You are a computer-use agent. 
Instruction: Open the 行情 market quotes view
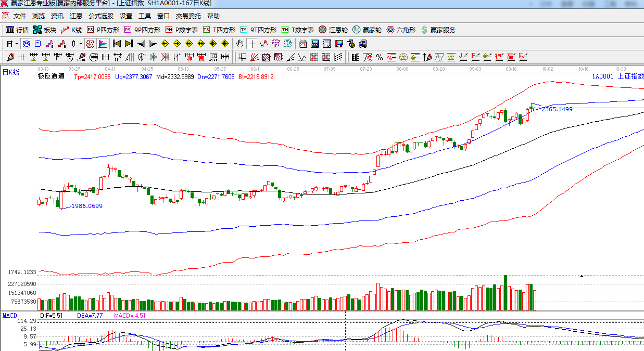pos(17,30)
